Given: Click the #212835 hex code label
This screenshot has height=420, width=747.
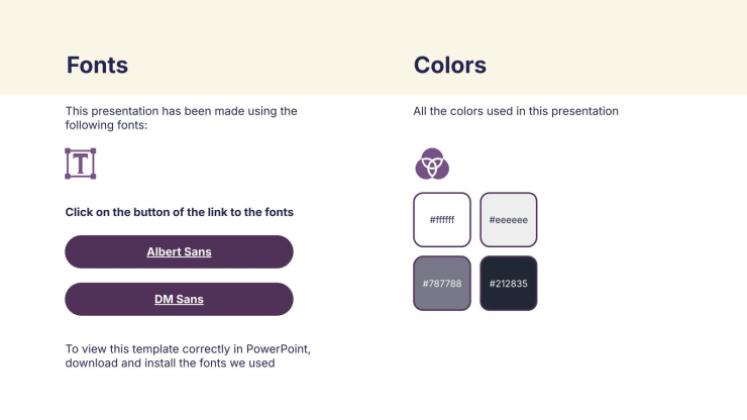Looking at the screenshot, I should [508, 283].
